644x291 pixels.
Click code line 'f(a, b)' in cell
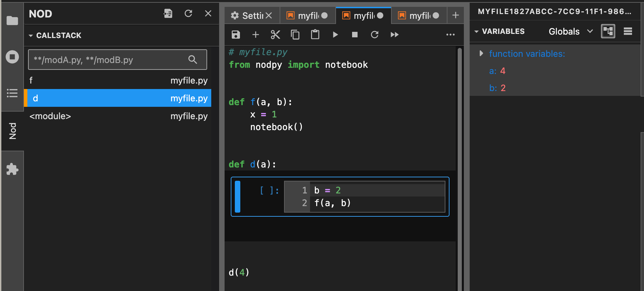click(x=332, y=203)
